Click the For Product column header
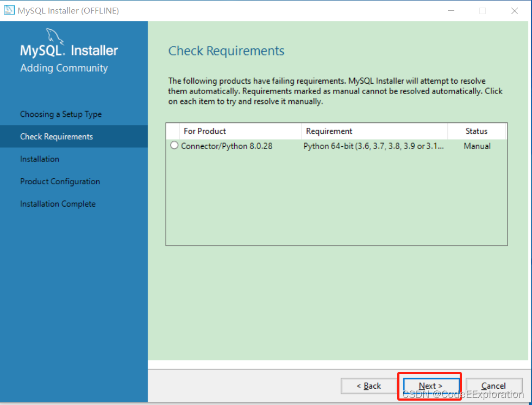The height and width of the screenshot is (405, 532). pos(240,131)
